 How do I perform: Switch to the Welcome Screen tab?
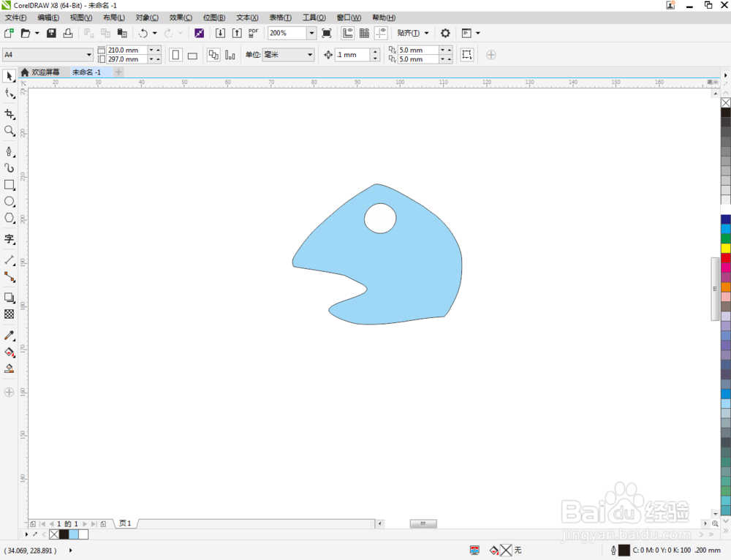point(40,72)
